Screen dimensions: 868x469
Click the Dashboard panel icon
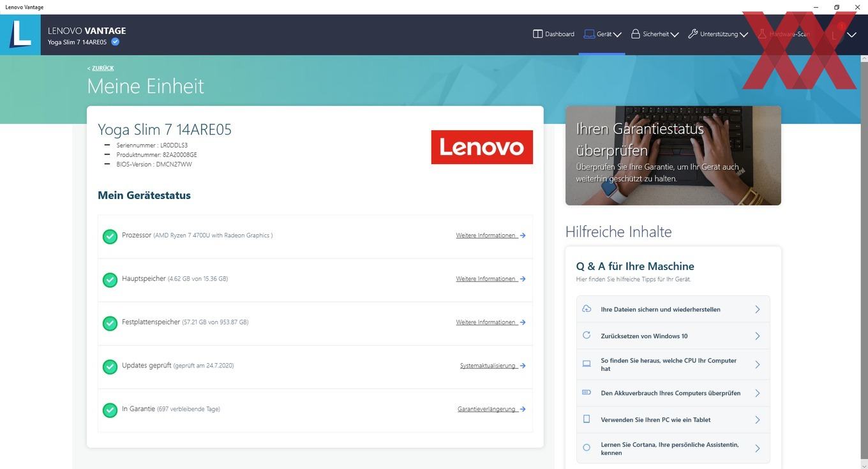coord(537,34)
